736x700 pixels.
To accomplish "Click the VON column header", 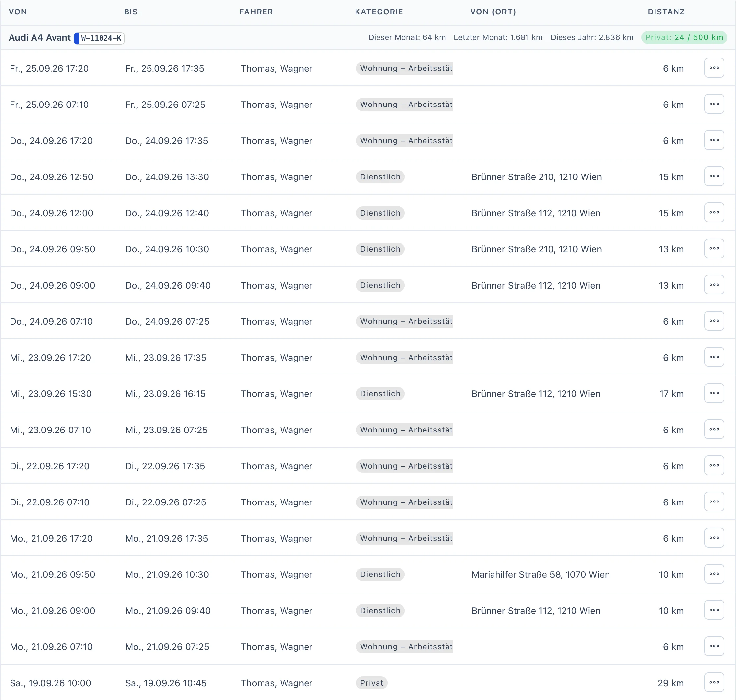I will pos(18,12).
